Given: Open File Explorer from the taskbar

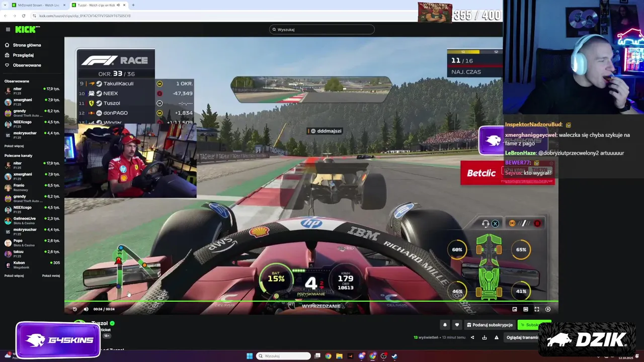Looking at the screenshot, I should tap(339, 356).
